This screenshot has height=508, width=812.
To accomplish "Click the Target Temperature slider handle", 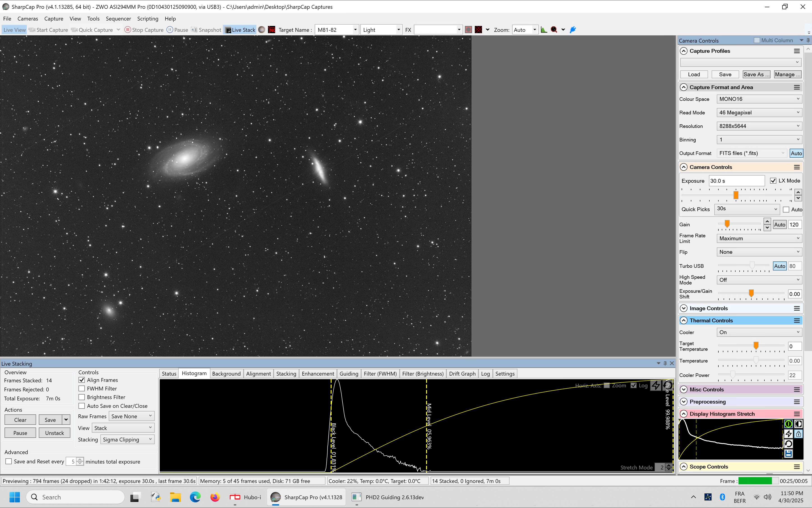I will [756, 346].
